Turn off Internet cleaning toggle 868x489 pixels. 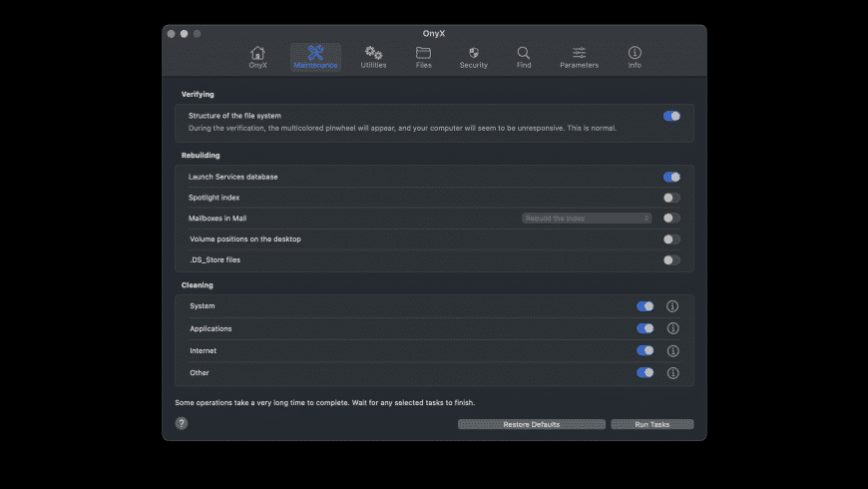click(x=645, y=350)
